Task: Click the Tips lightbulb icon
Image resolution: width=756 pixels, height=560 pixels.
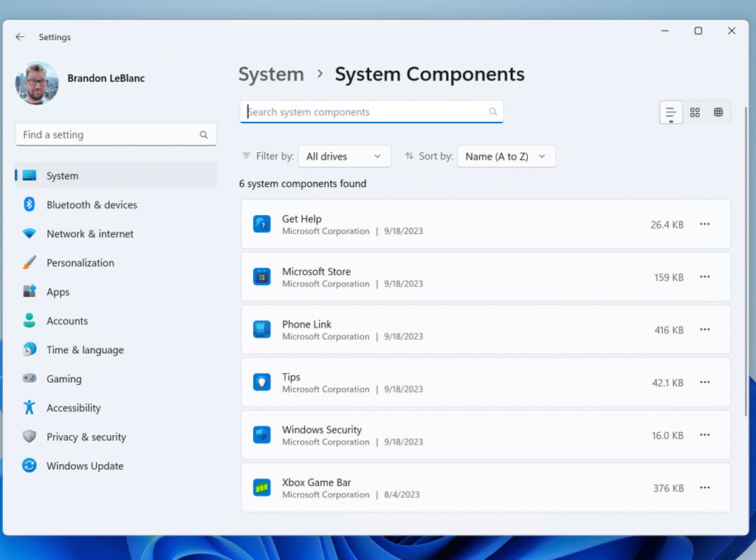Action: [261, 382]
